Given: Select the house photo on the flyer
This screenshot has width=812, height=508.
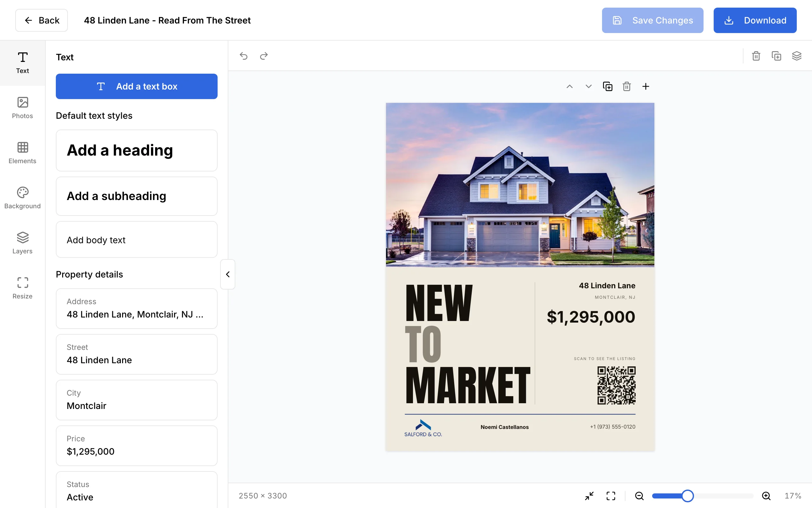Looking at the screenshot, I should tap(520, 185).
